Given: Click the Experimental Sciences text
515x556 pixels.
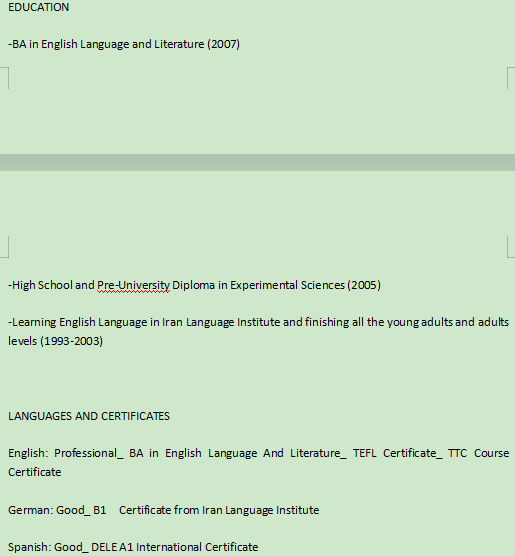Looking at the screenshot, I should click(287, 285).
